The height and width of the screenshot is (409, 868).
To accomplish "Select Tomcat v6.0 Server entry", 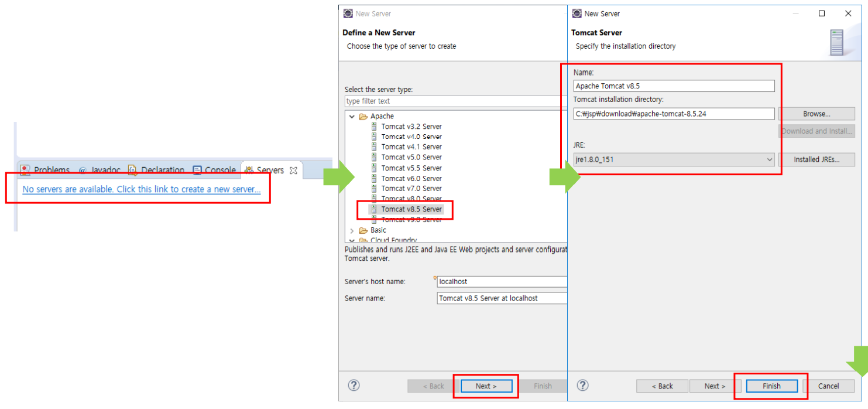I will [406, 178].
